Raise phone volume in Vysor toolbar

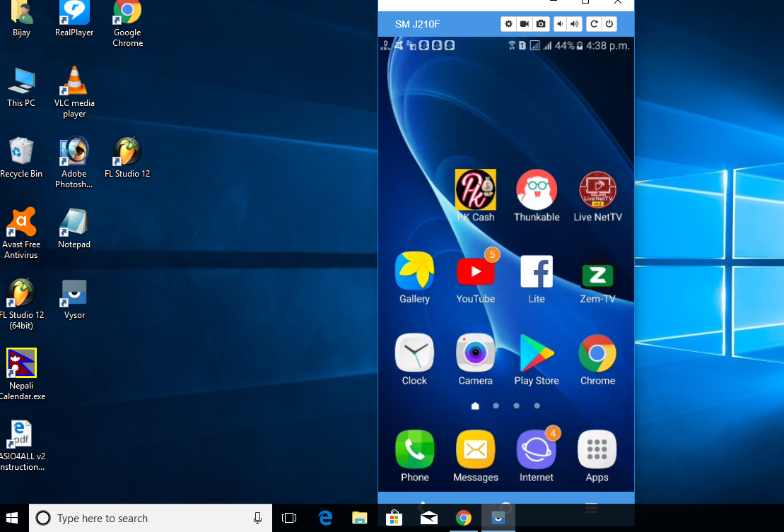click(x=575, y=24)
